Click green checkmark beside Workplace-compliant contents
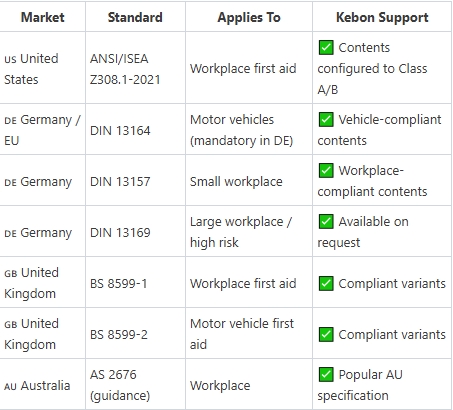The width and height of the screenshot is (453, 410). coord(326,170)
